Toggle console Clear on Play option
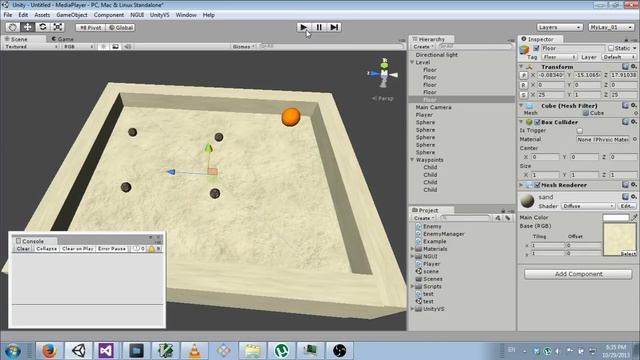The image size is (640, 360). [x=78, y=249]
